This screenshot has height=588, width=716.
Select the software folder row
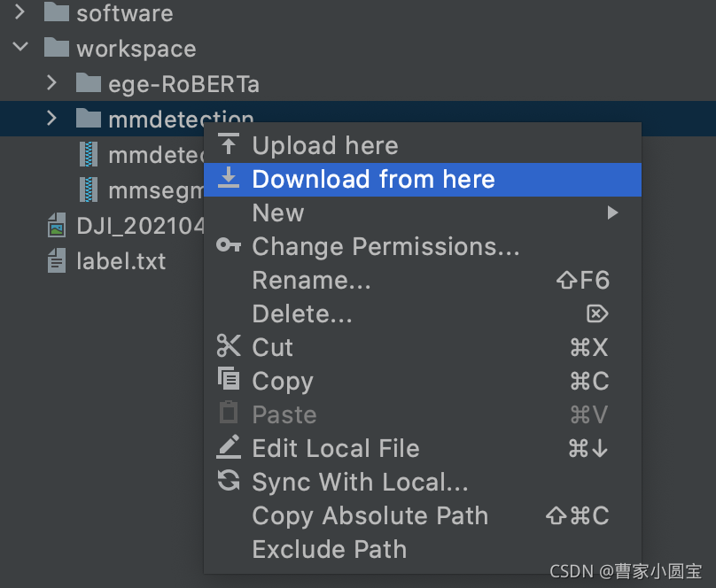tap(358, 12)
